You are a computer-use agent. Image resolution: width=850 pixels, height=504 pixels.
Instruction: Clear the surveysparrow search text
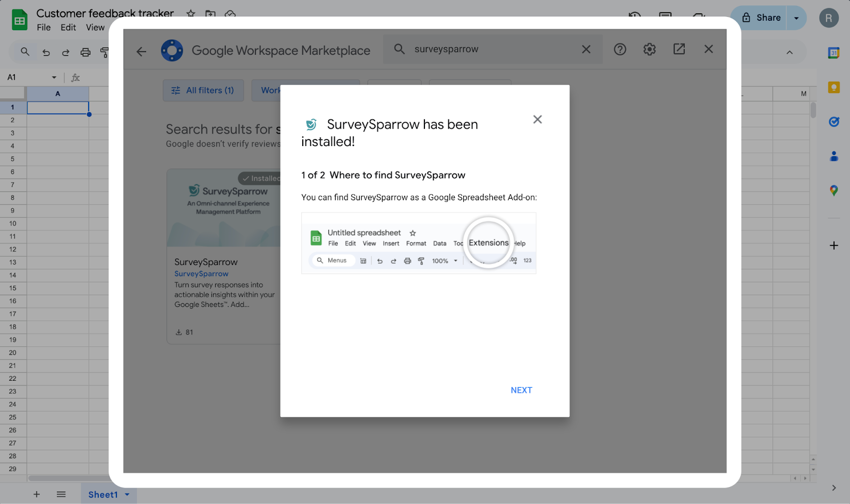[x=586, y=49]
